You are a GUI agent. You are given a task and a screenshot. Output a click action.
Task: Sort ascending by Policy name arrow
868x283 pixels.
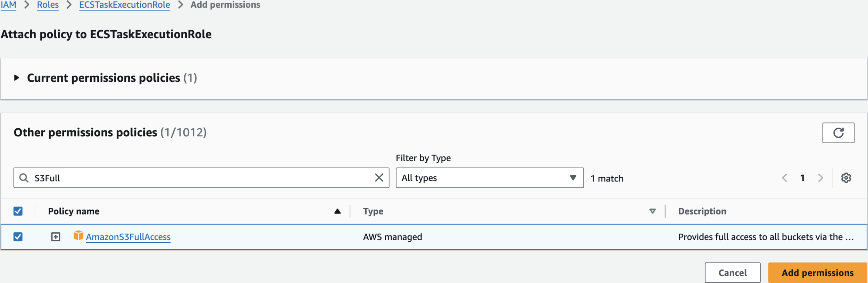(x=337, y=211)
